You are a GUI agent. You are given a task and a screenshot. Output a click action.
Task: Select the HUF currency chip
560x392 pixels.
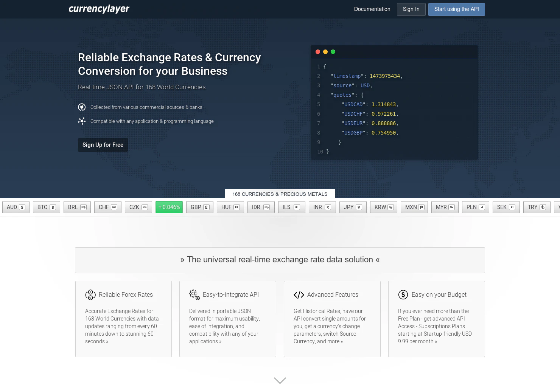tap(230, 207)
